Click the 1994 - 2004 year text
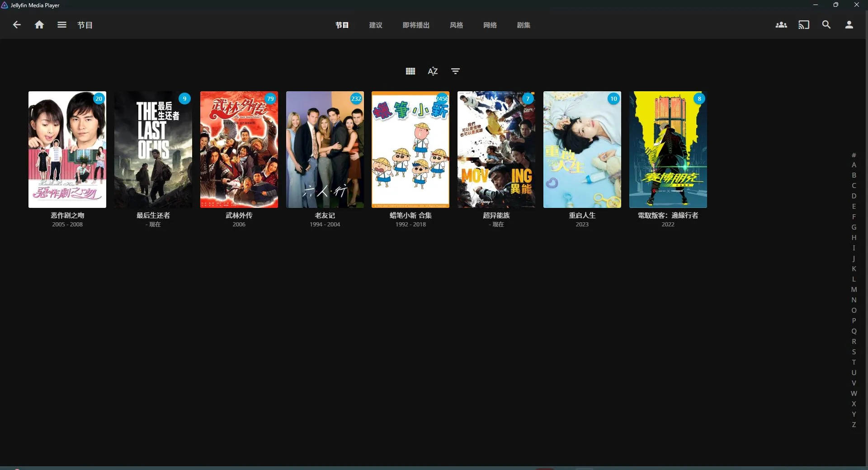The image size is (868, 470). pos(325,225)
